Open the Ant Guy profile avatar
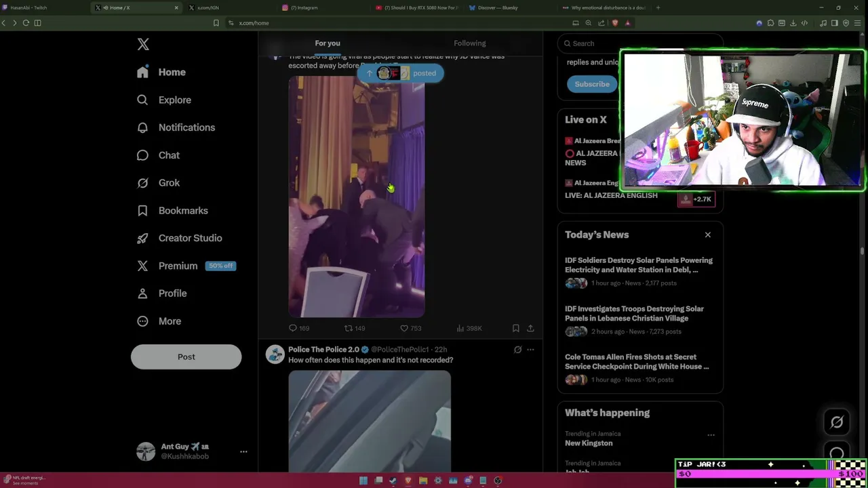868x488 pixels. tap(146, 451)
